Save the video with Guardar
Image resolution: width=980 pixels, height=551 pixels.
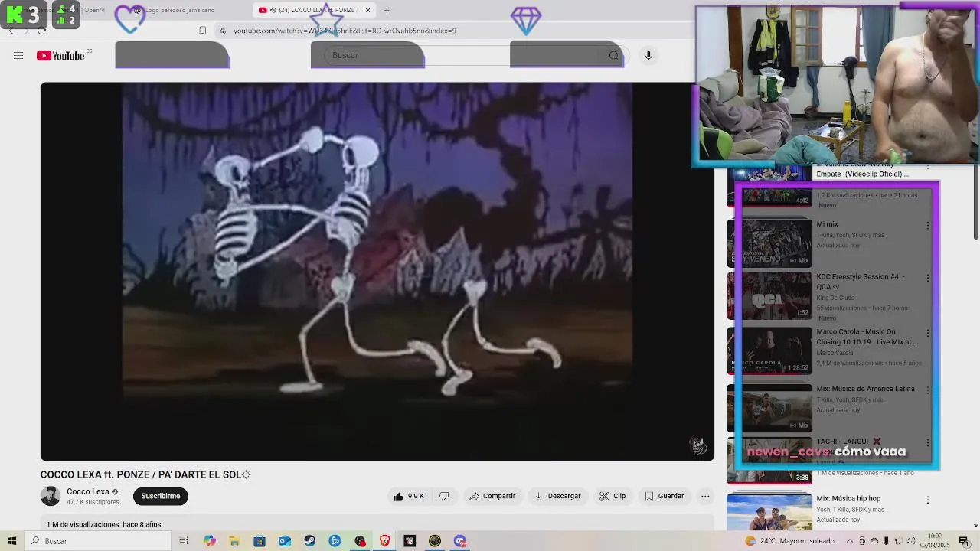point(664,496)
